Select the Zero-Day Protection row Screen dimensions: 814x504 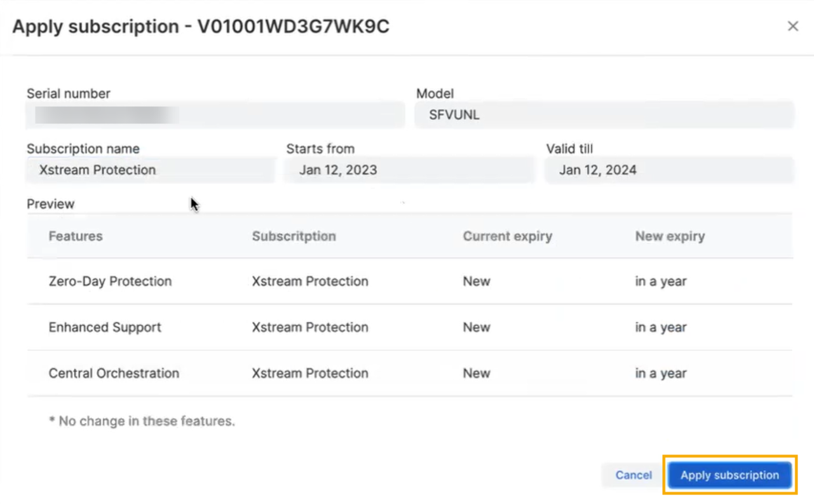(x=111, y=281)
